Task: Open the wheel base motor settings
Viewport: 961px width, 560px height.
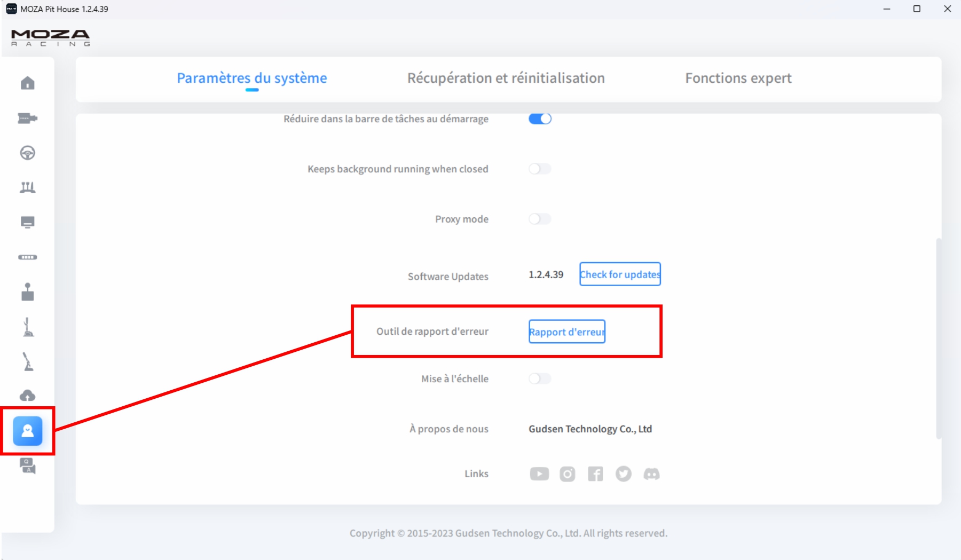Action: pyautogui.click(x=27, y=118)
